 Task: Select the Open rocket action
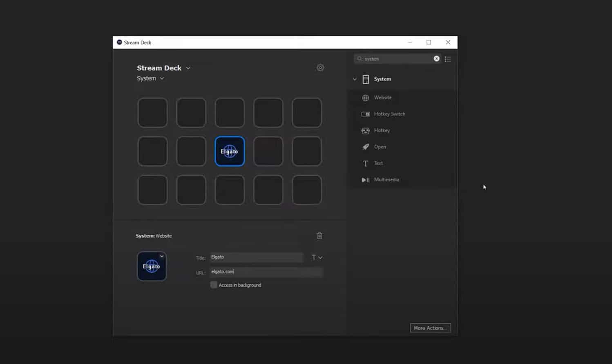tap(365, 147)
